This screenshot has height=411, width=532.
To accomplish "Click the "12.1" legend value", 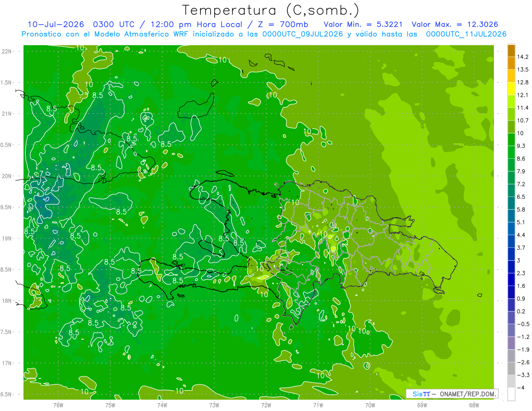I will 523,95.
